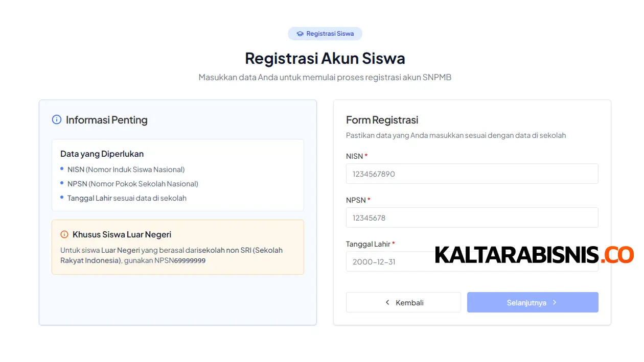Click the red asterisk next to Tanggal Lahir label

click(x=393, y=244)
